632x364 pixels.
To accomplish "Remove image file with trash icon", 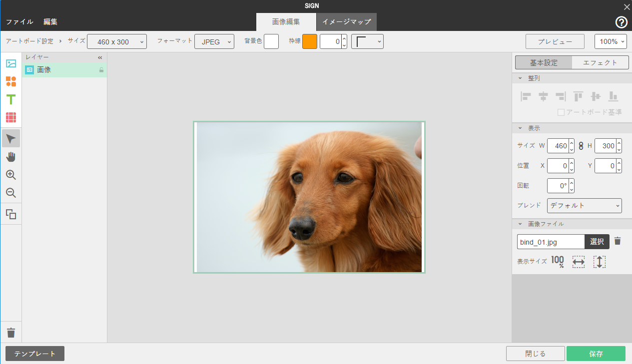I will click(x=618, y=241).
